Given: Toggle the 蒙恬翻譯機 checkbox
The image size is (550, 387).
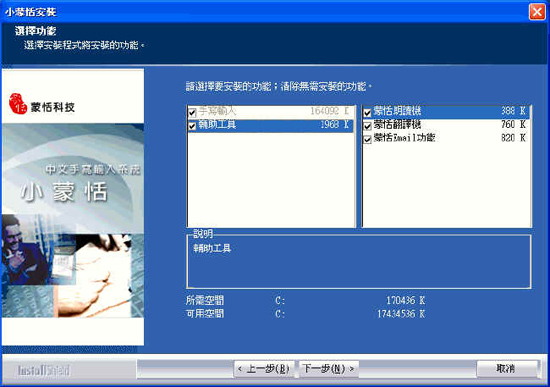Looking at the screenshot, I should pyautogui.click(x=367, y=126).
